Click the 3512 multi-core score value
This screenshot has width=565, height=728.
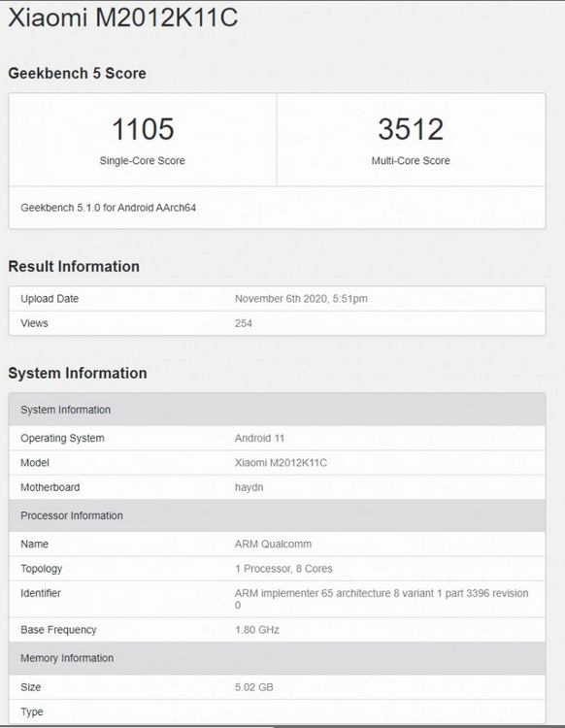411,129
